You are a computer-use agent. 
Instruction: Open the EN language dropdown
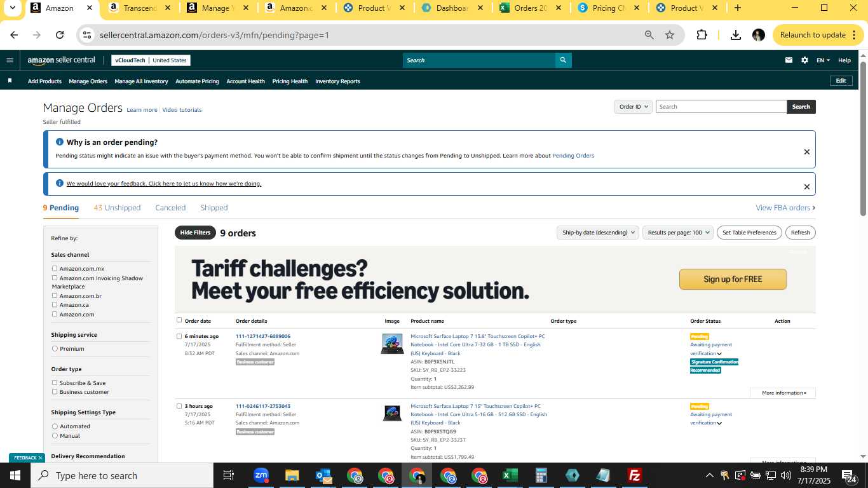[823, 60]
